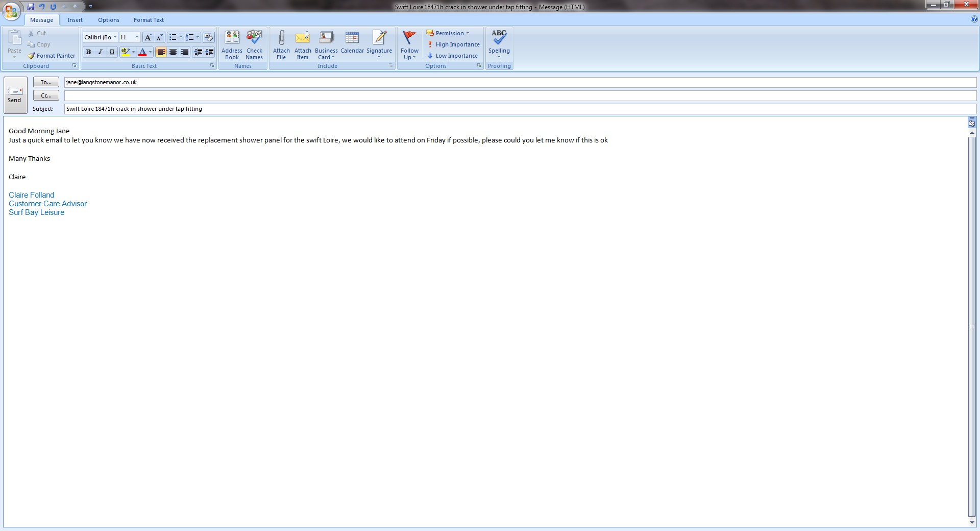Screen dimensions: 980x531
Task: Toggle bold formatting
Action: click(88, 52)
